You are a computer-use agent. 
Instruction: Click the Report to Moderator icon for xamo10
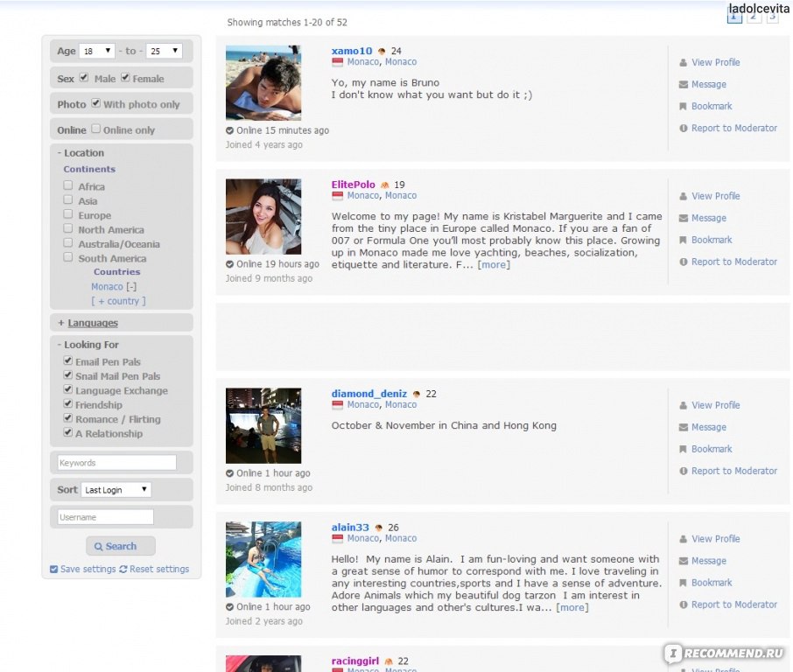[684, 129]
